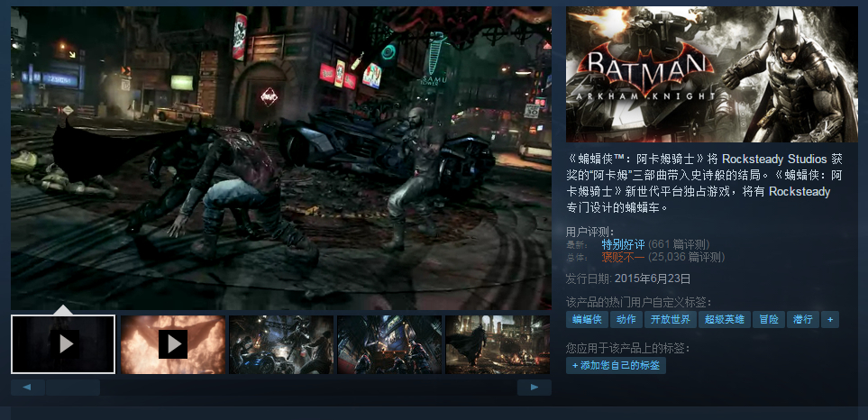The width and height of the screenshot is (868, 420).
Task: Open the third screenshot thumbnail with Batmobile fight
Action: (281, 344)
